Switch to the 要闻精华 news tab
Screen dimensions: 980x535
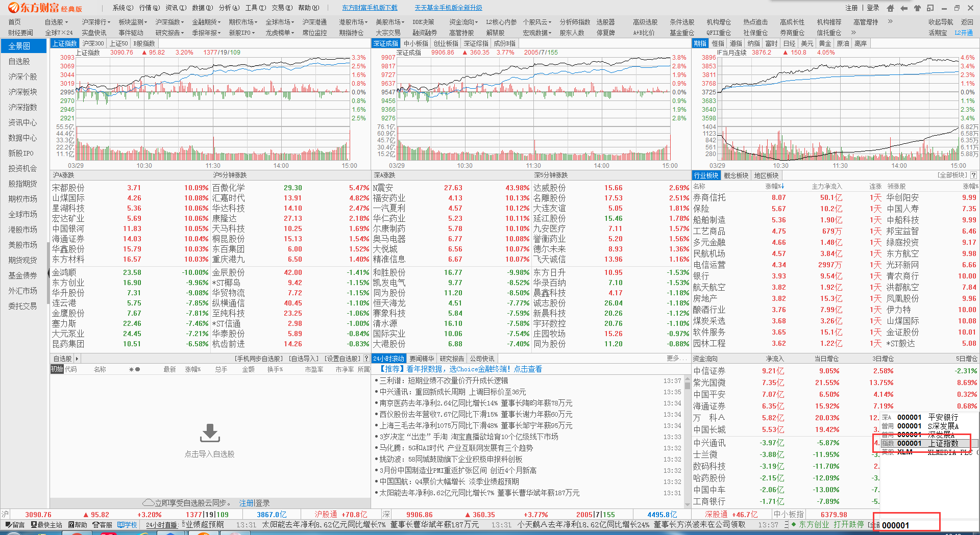coord(422,359)
